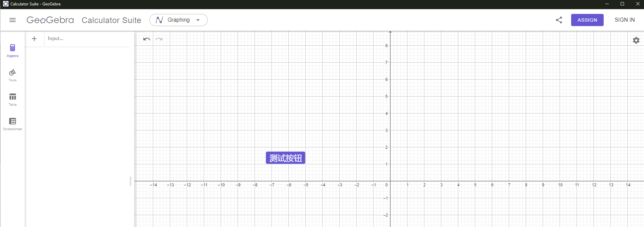Image resolution: width=644 pixels, height=227 pixels.
Task: Click the x-axis label −7
Action: click(x=272, y=185)
